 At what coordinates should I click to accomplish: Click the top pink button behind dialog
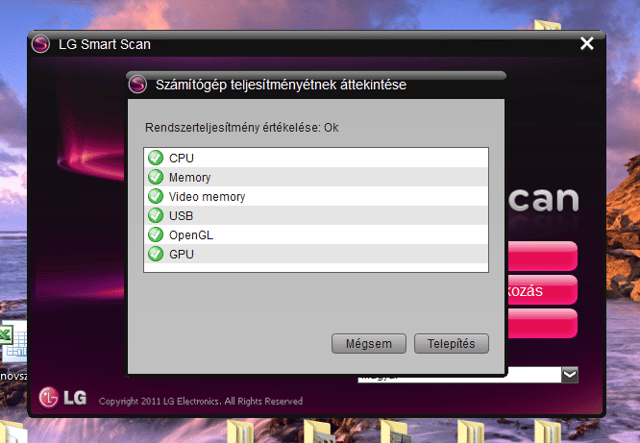(x=542, y=256)
